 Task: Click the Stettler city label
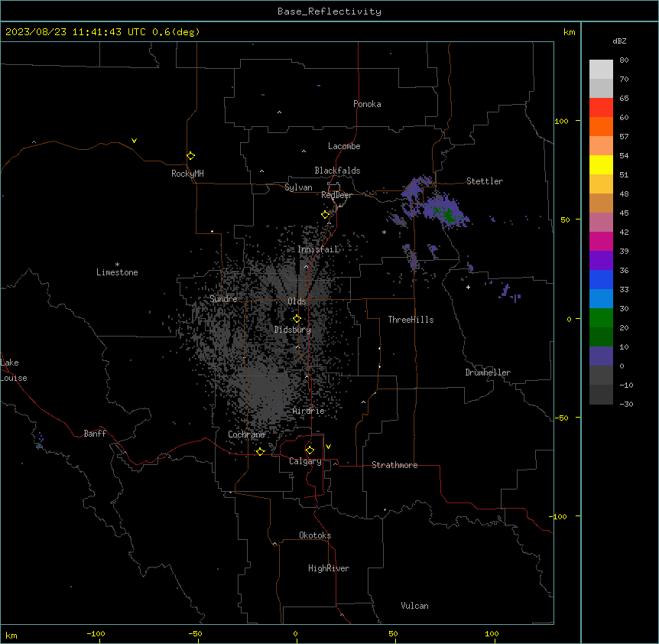(485, 181)
